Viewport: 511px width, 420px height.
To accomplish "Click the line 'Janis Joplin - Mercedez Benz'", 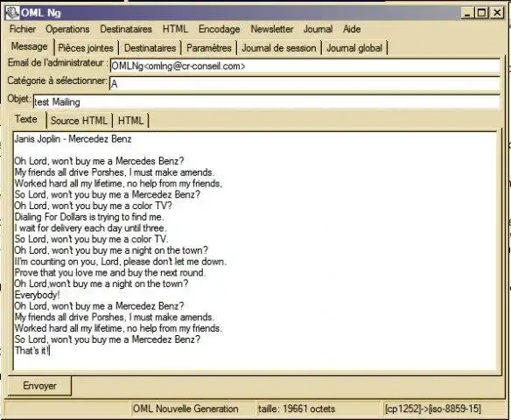I will coord(73,139).
